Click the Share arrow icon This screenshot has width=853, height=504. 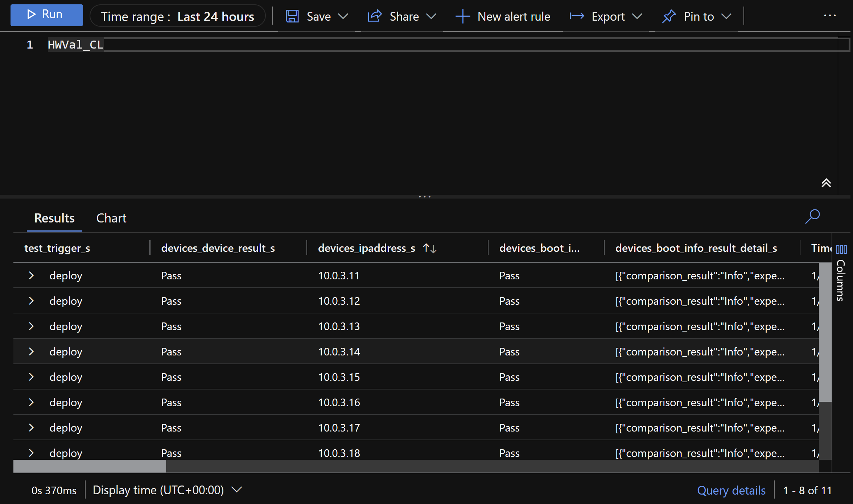[x=375, y=16]
